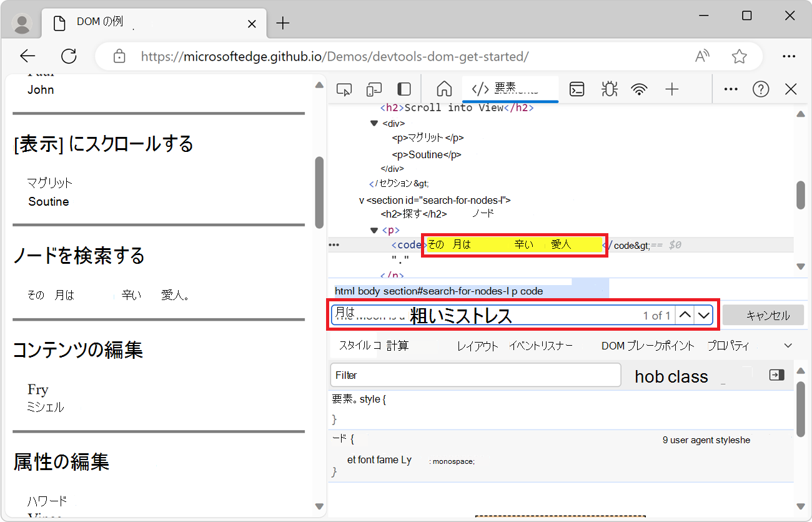
Task: Click the user agent stylesheet label
Action: pos(706,440)
